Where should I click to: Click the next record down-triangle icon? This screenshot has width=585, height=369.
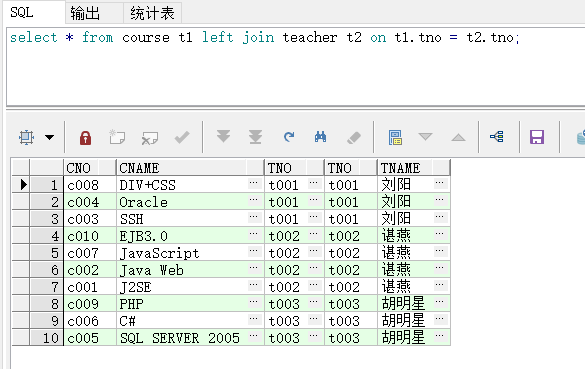click(x=425, y=137)
